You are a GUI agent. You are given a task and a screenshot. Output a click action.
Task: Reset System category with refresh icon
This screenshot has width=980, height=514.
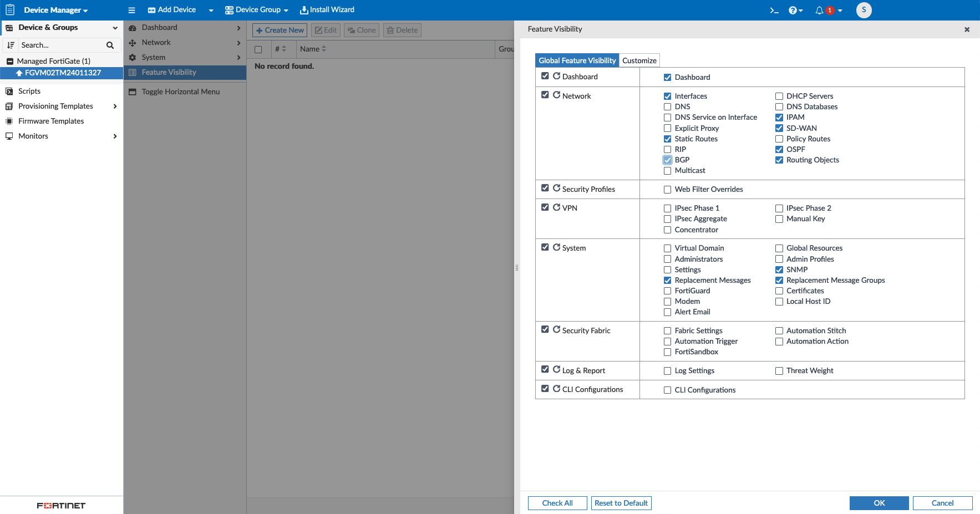click(556, 247)
